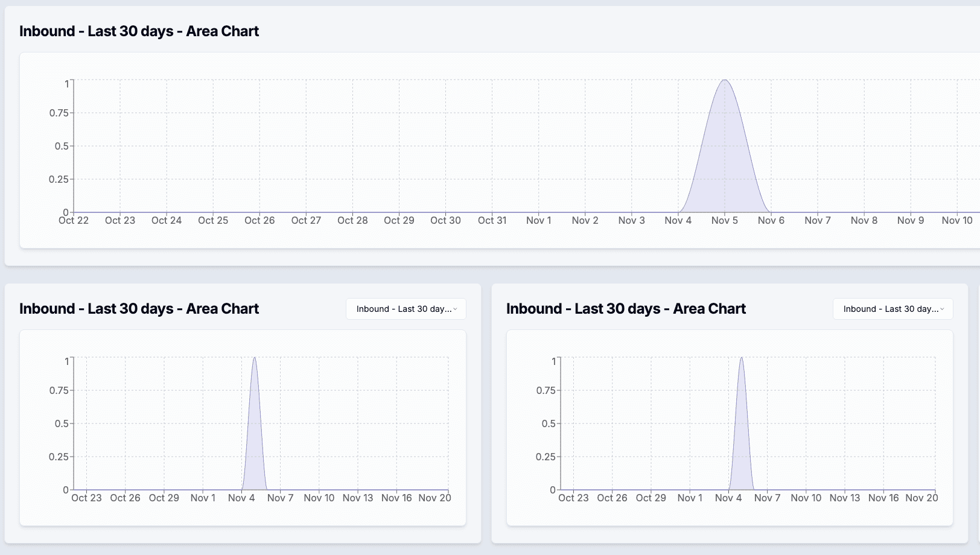980x555 pixels.
Task: Click the chevron on the left chart selector
Action: [x=456, y=309]
